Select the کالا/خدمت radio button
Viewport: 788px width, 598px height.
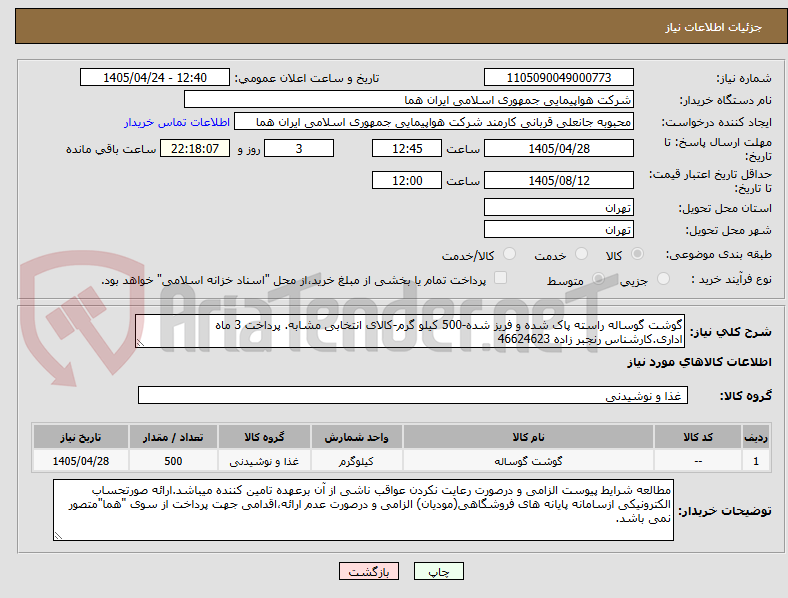tap(510, 254)
